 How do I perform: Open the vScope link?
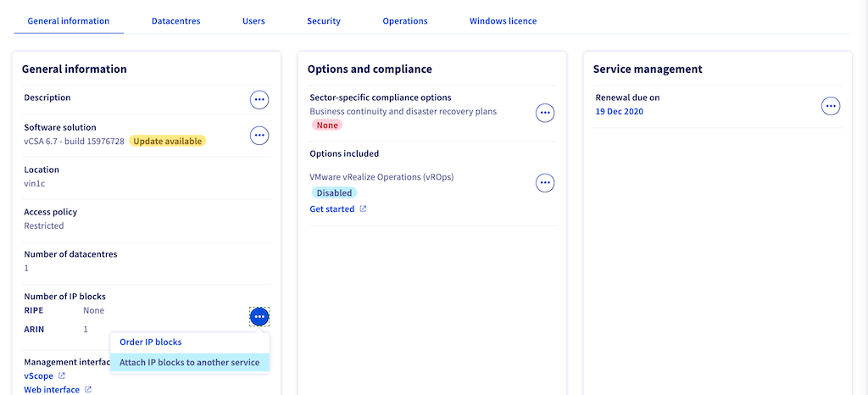tap(39, 376)
